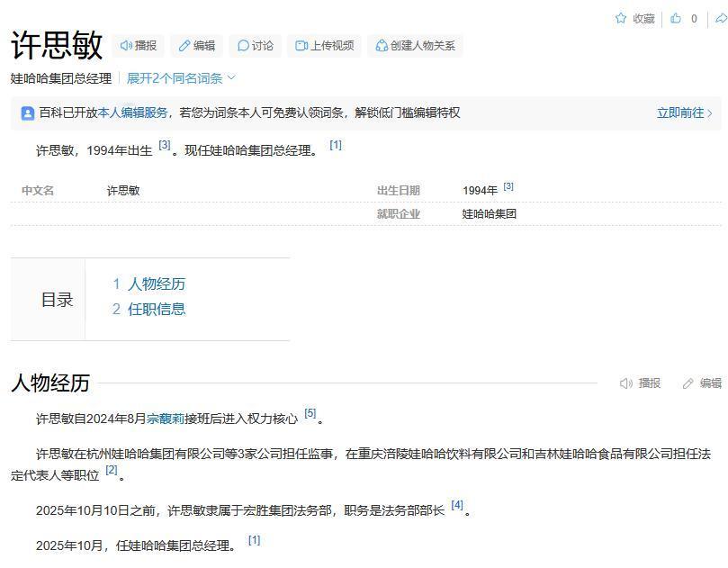
Task: Open reference [4] after 法务部部长
Action: point(457,505)
